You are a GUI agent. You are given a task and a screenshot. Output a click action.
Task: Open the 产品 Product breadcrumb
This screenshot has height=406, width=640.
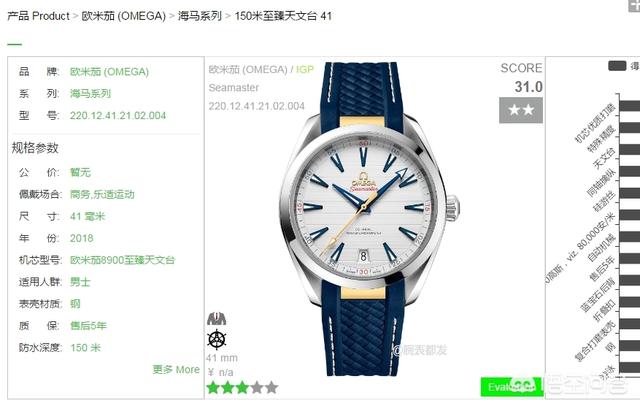(38, 16)
